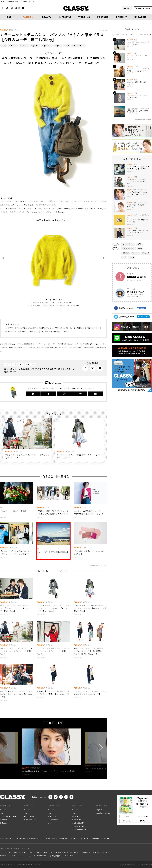
Task: Click the footer LINE icon
Action: pos(66,797)
